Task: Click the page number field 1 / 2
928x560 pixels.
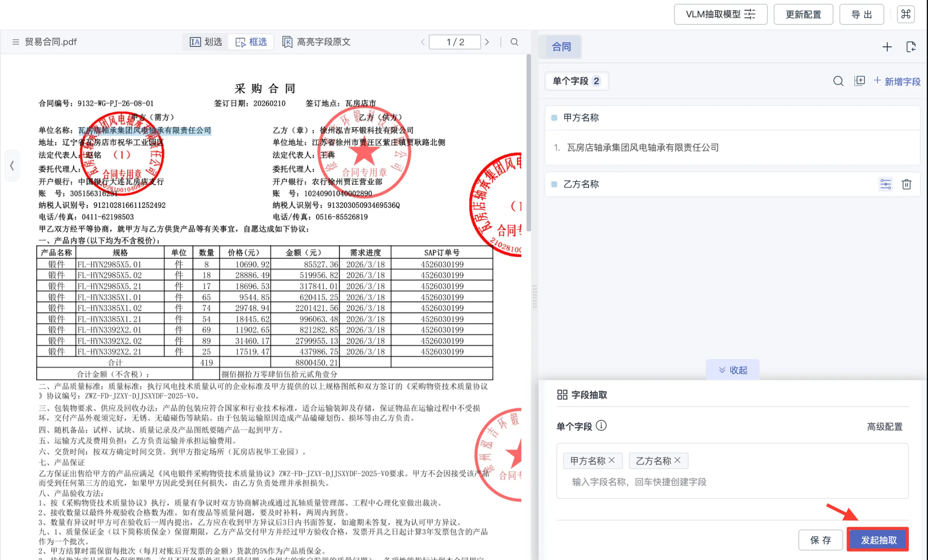Action: [455, 42]
